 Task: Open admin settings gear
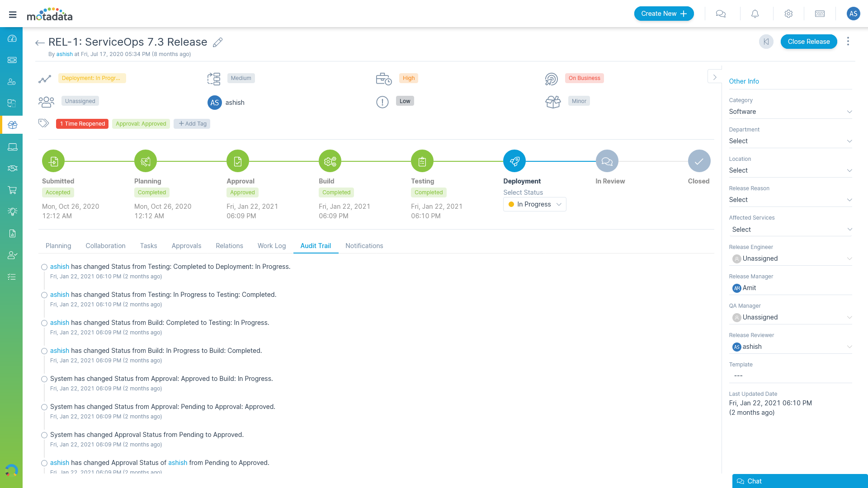pyautogui.click(x=788, y=14)
